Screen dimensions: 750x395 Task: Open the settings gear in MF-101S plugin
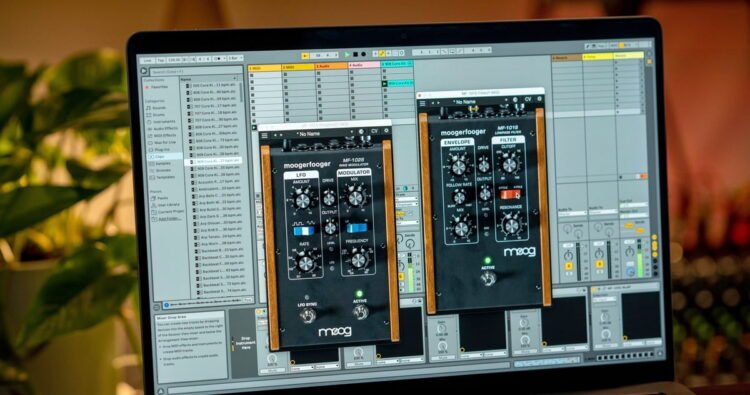(540, 99)
